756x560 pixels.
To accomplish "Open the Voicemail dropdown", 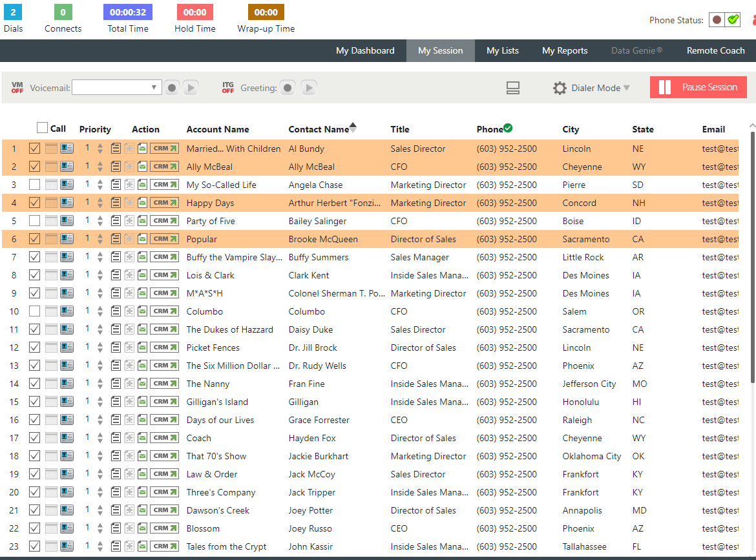I will [x=117, y=88].
